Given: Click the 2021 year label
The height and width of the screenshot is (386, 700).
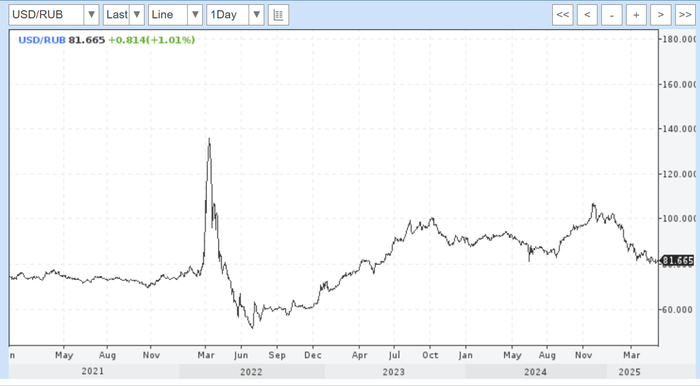Looking at the screenshot, I should click(93, 371).
